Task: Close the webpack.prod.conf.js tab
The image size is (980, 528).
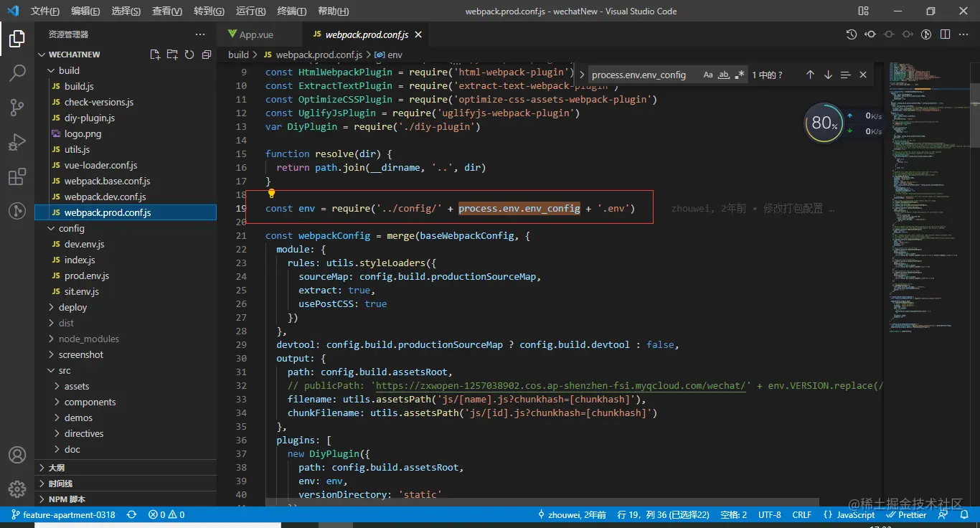Action: coord(418,34)
